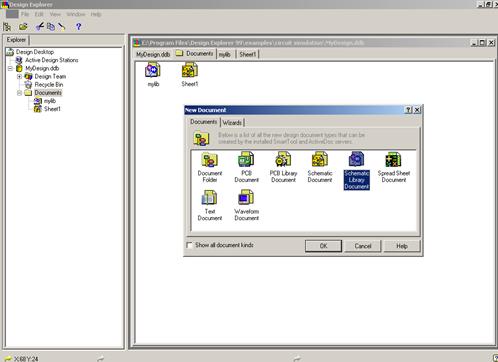Select the mylib window tab
Screen dimensions: 498x362
[x=225, y=54]
